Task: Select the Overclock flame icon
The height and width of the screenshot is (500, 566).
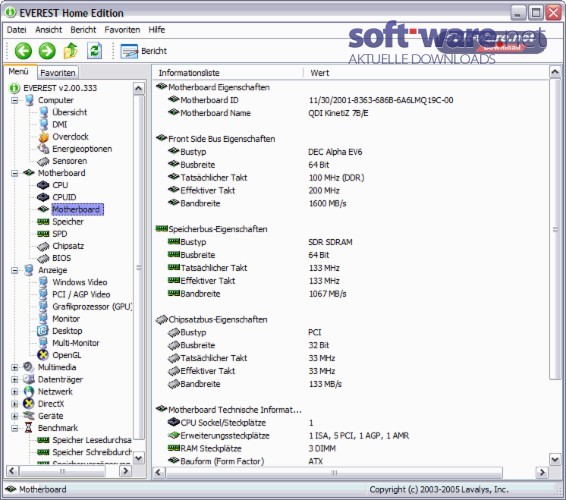Action: tap(43, 137)
